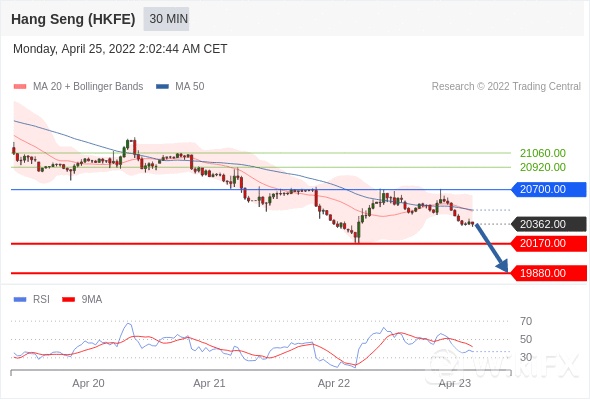
Task: Click the Research Trading Central copyright text
Action: coord(506,87)
